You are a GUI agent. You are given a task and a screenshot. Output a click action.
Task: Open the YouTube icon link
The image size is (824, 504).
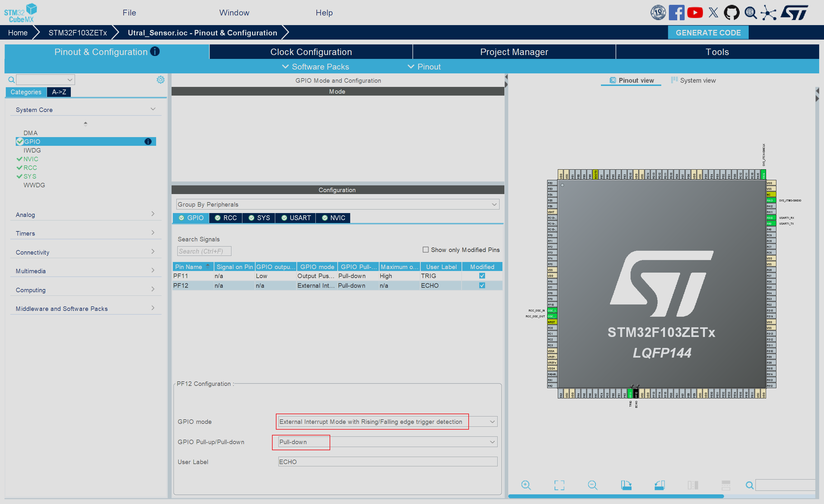pyautogui.click(x=695, y=13)
